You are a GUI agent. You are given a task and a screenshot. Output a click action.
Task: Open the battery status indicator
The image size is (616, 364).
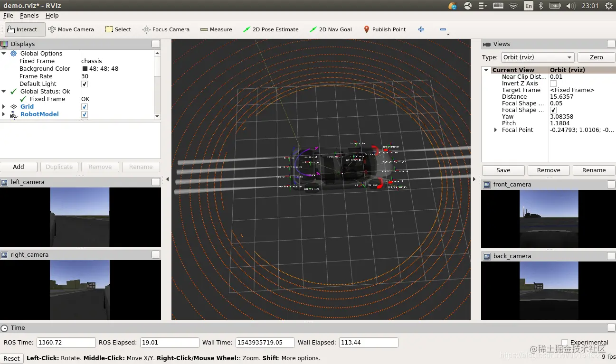(555, 6)
